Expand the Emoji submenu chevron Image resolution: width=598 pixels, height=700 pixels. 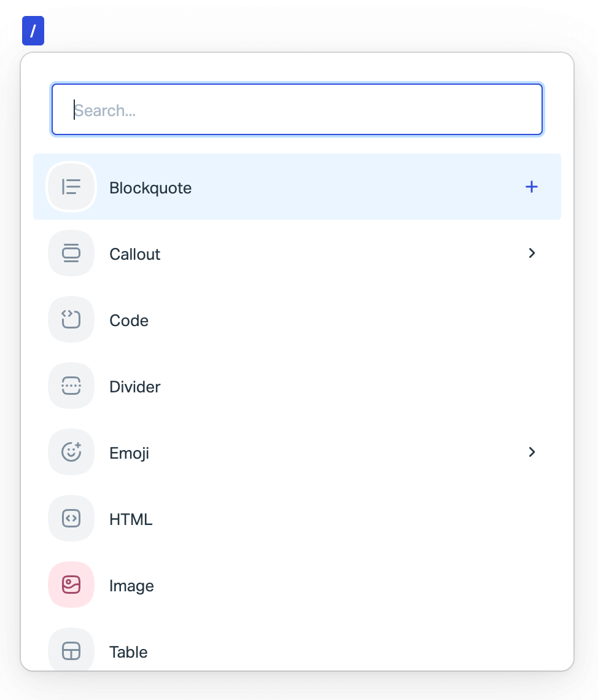pos(532,452)
